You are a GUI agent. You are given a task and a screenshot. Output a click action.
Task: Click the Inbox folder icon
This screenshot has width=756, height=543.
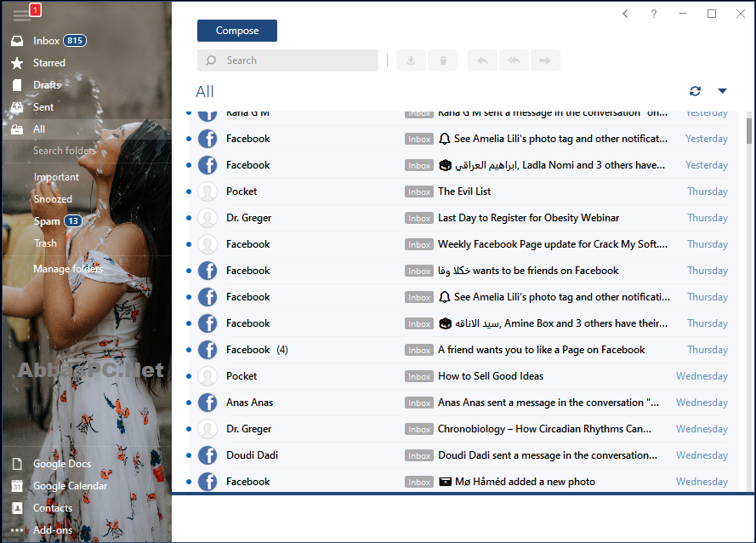point(17,41)
